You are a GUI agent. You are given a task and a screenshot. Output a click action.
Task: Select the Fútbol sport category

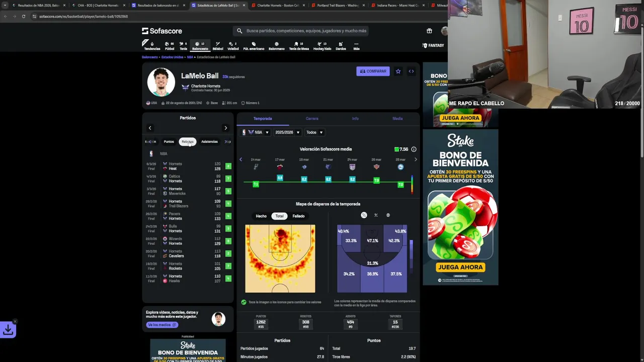[170, 46]
